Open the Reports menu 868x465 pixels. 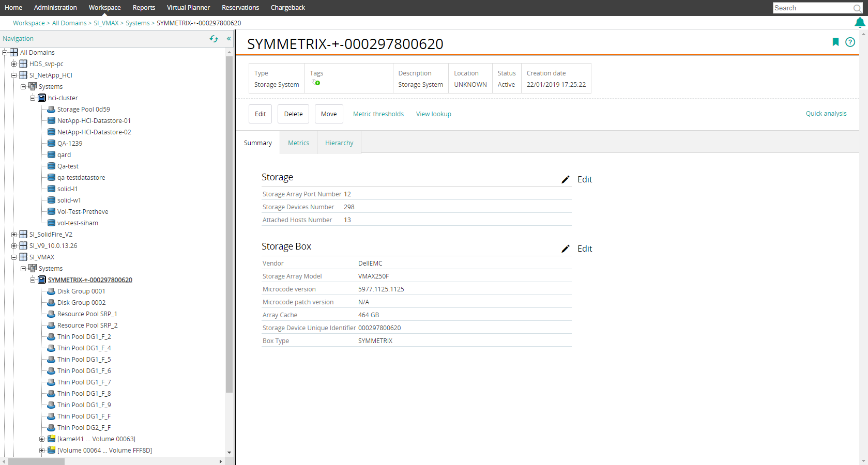coord(144,8)
